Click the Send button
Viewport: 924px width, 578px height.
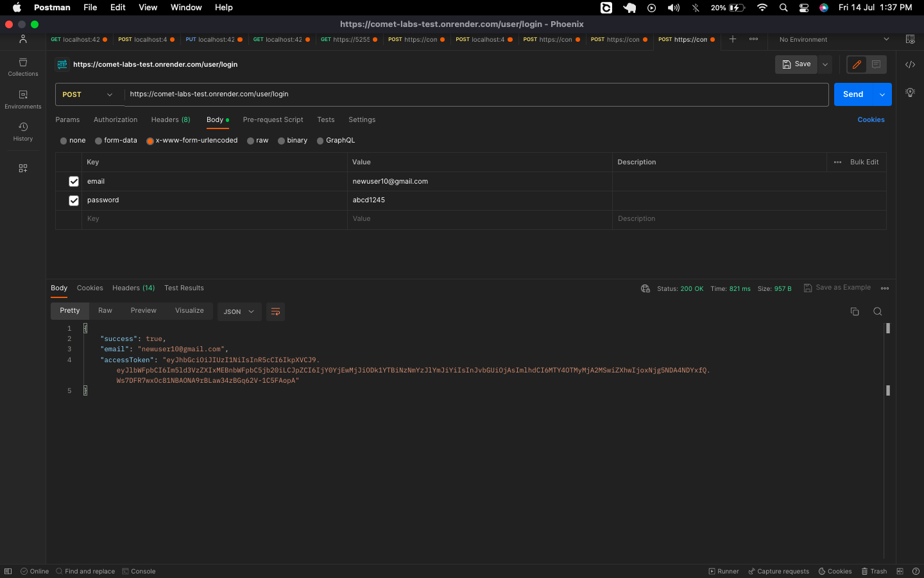[853, 94]
